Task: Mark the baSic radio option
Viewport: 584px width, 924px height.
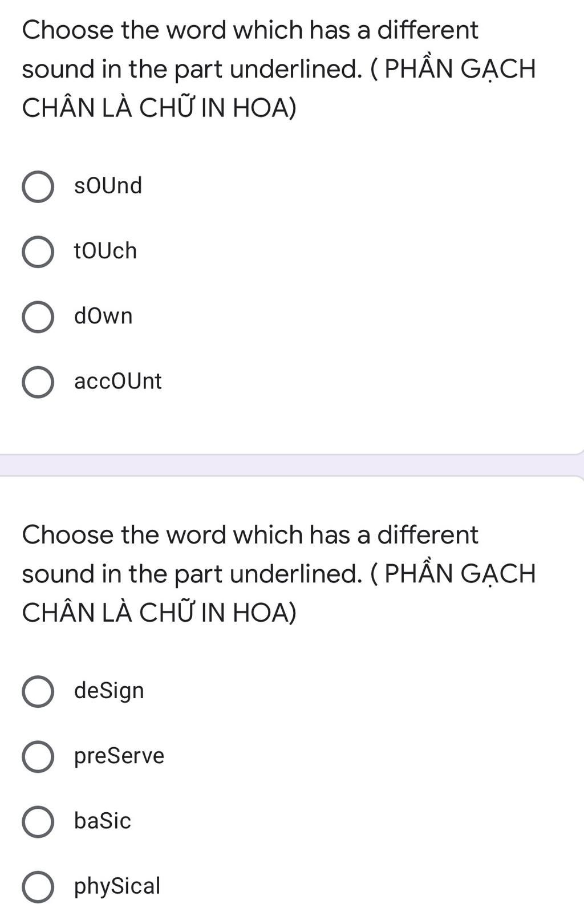Action: [38, 821]
